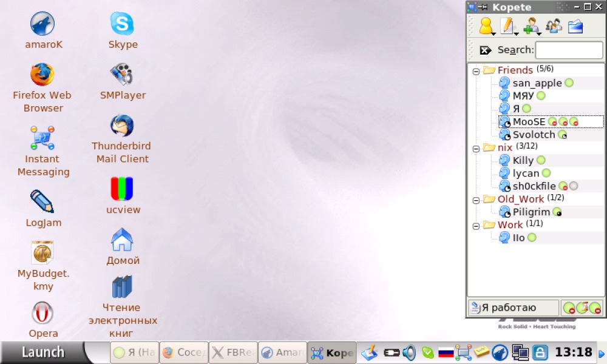The image size is (607, 364).
Task: Select contact Я in Friends
Action: click(x=515, y=109)
